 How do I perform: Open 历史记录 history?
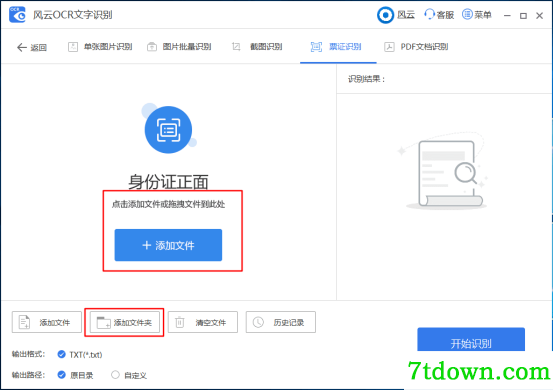(x=281, y=322)
